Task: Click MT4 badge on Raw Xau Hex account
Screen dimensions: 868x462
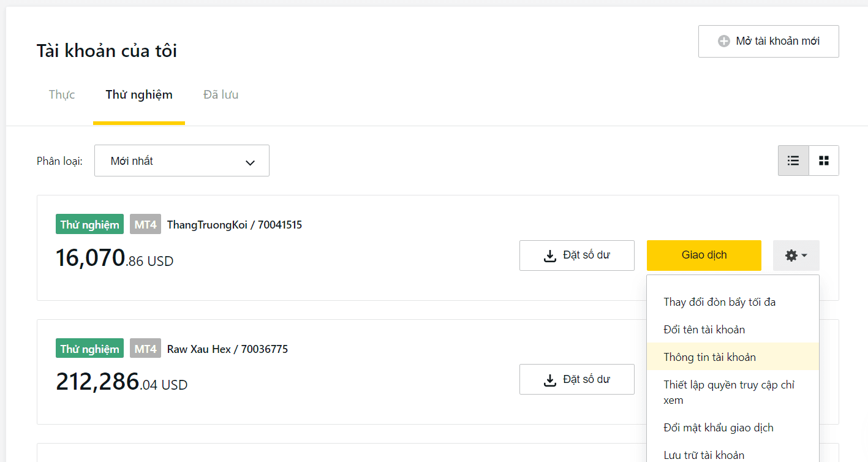Action: [145, 349]
